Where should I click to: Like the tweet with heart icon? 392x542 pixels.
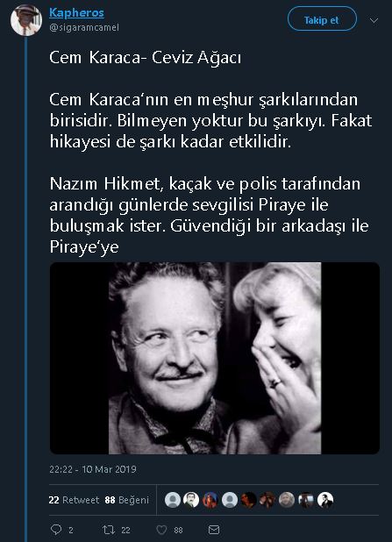(x=161, y=530)
